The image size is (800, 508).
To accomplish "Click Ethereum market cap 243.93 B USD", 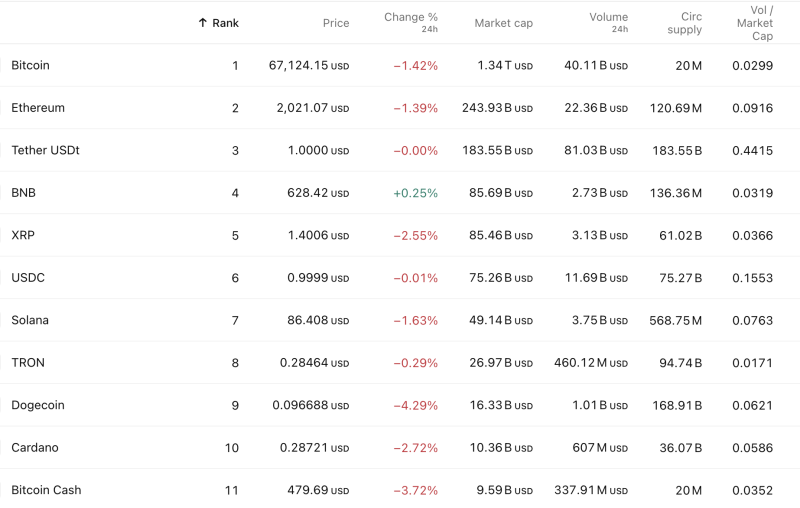I will click(497, 108).
